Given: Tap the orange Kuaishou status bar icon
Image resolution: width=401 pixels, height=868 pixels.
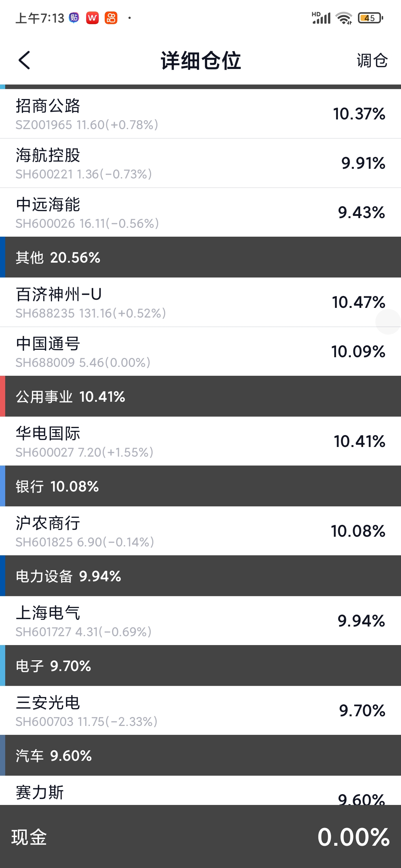Looking at the screenshot, I should pyautogui.click(x=111, y=18).
